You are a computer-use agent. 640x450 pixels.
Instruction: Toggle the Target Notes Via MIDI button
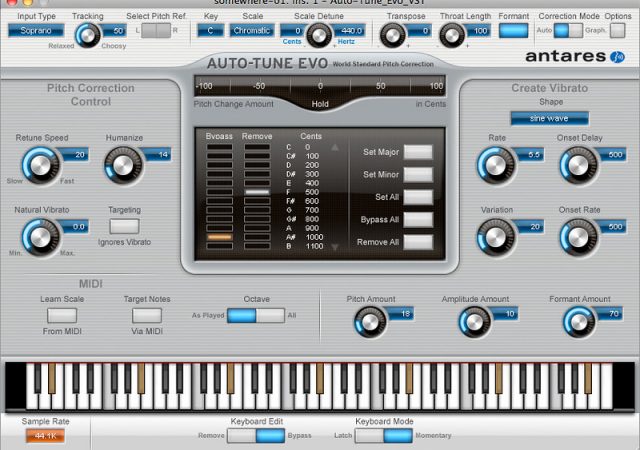(x=147, y=315)
